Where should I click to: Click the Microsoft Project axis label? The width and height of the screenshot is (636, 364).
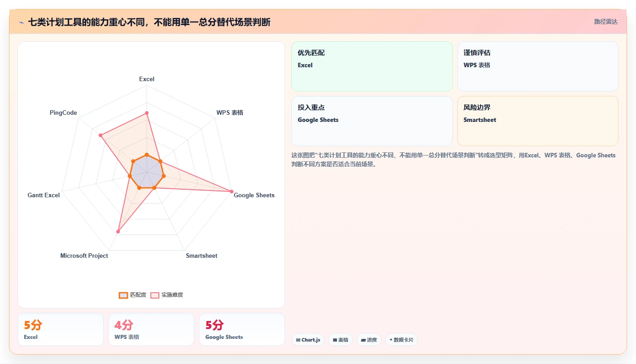(x=84, y=256)
